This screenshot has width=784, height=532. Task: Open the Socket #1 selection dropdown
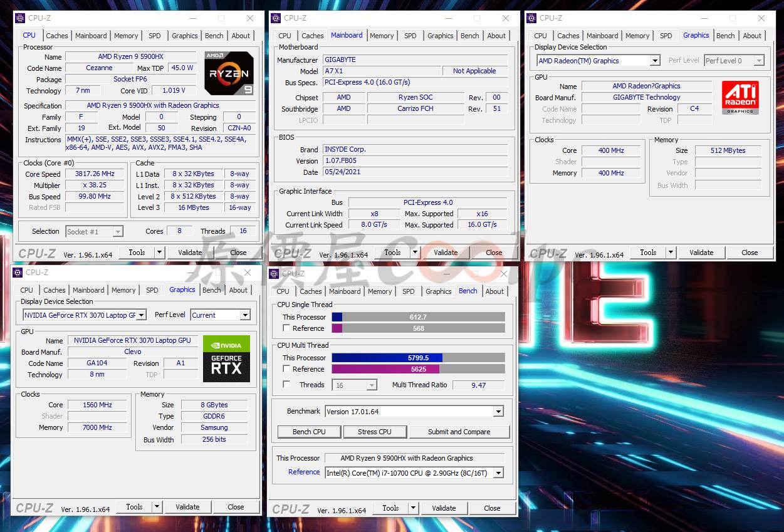click(x=118, y=231)
